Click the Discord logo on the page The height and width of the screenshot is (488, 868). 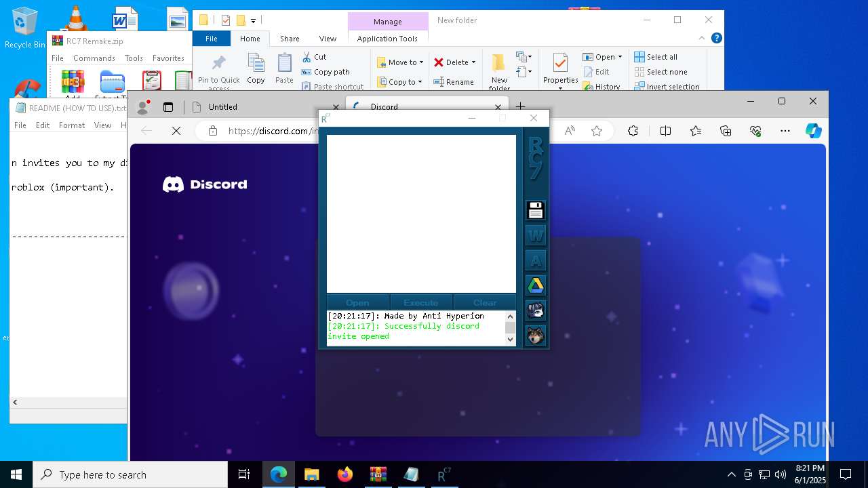click(x=205, y=184)
